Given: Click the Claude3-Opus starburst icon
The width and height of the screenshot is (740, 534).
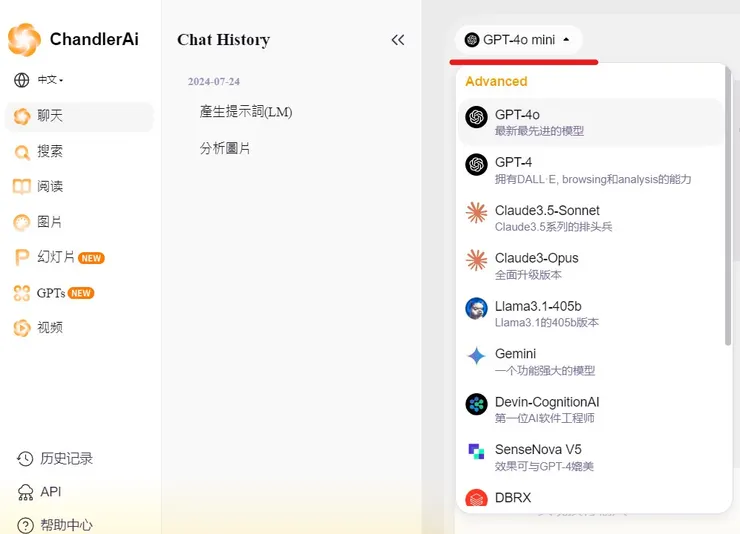Looking at the screenshot, I should (x=477, y=260).
